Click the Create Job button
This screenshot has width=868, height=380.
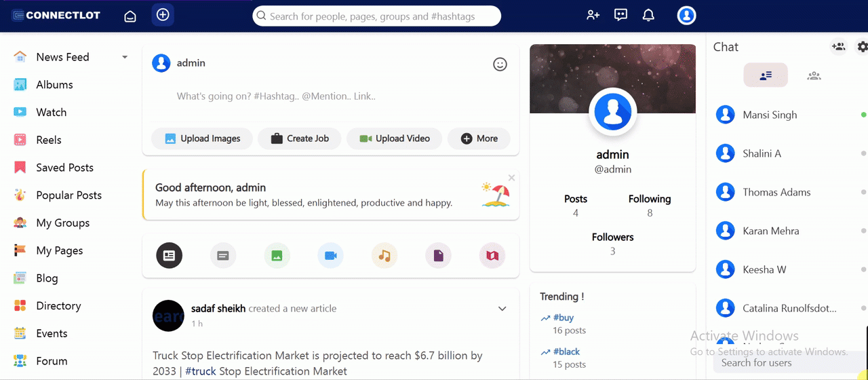pos(299,138)
